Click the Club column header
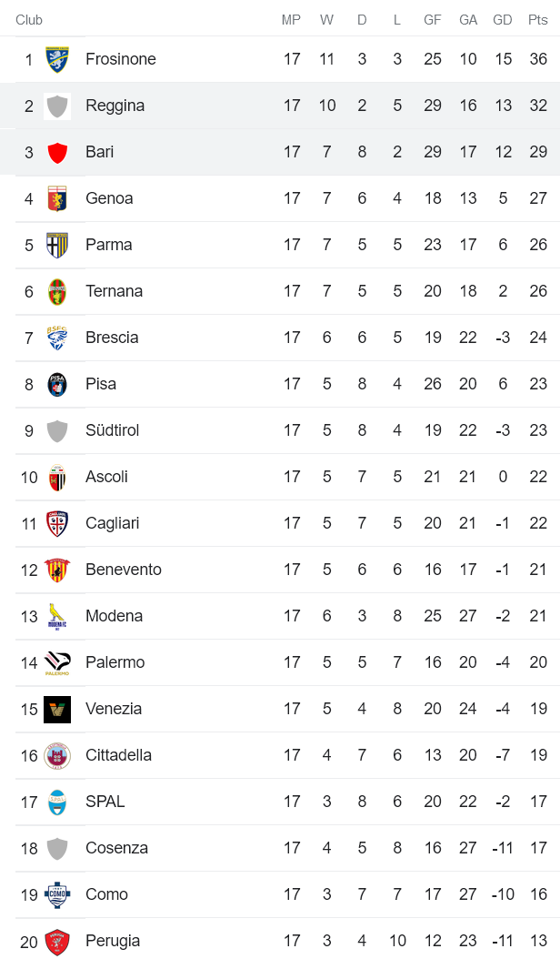The width and height of the screenshot is (560, 969). (29, 20)
